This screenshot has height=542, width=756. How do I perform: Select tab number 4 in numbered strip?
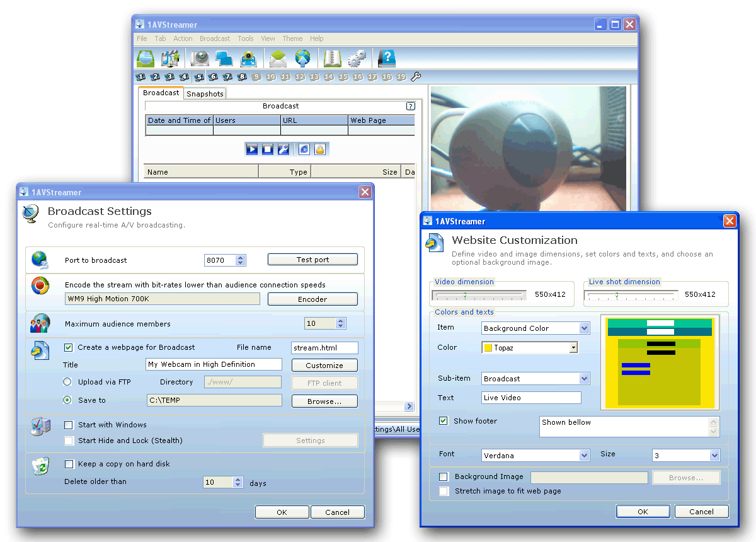click(x=184, y=77)
